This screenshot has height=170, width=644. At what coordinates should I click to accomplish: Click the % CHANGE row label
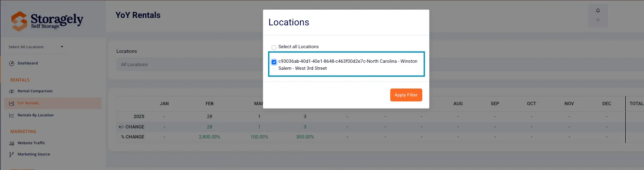point(133,137)
